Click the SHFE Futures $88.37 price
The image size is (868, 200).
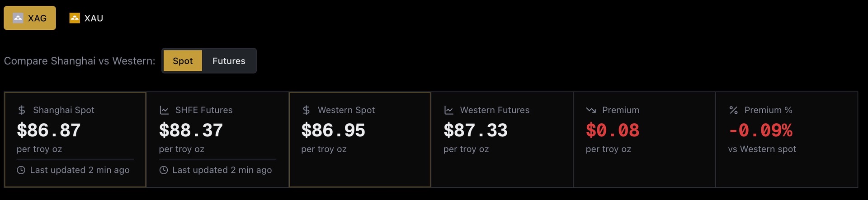coord(191,130)
